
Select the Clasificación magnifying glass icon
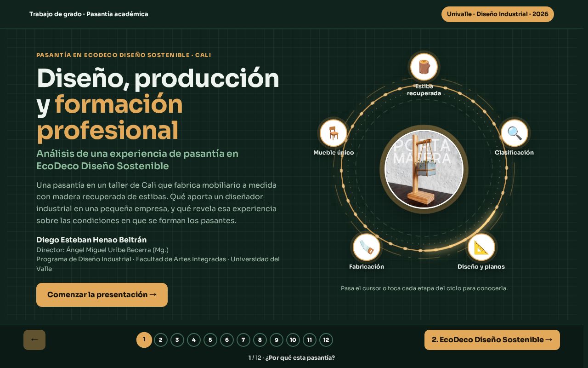(514, 133)
